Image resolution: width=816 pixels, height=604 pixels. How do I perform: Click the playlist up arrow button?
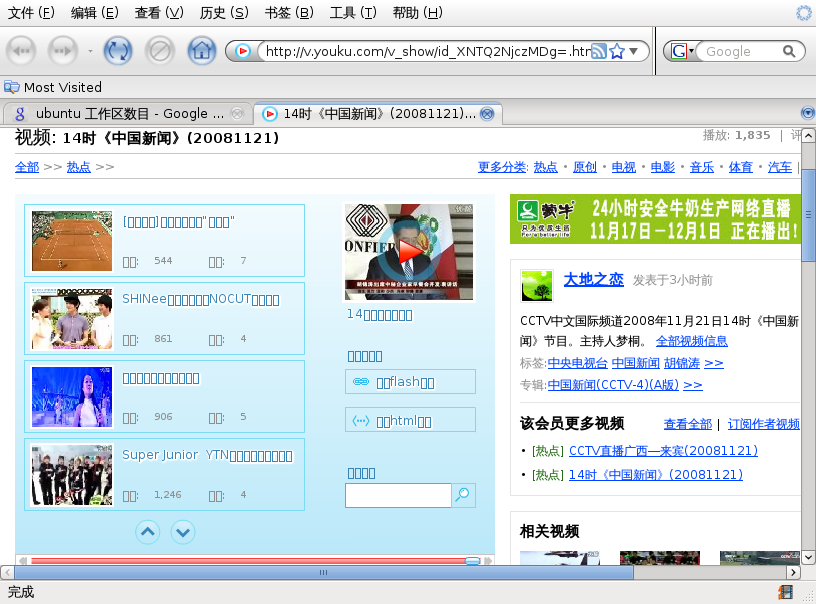tap(148, 532)
